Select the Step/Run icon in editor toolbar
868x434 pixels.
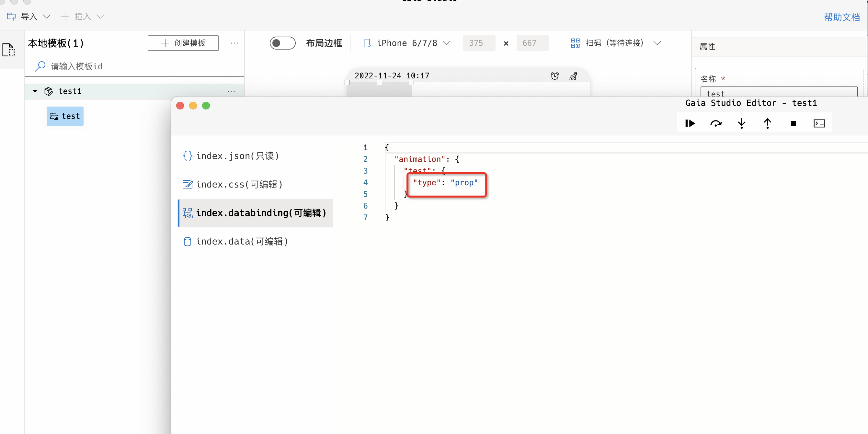[x=690, y=123]
